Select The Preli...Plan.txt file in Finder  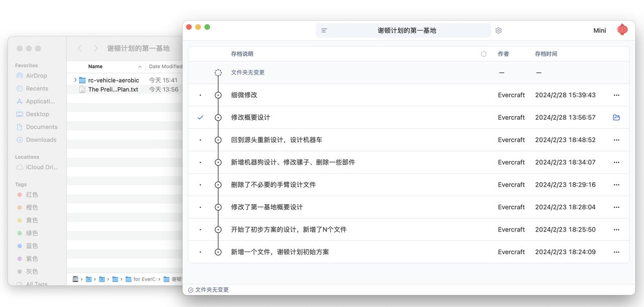[x=113, y=90]
